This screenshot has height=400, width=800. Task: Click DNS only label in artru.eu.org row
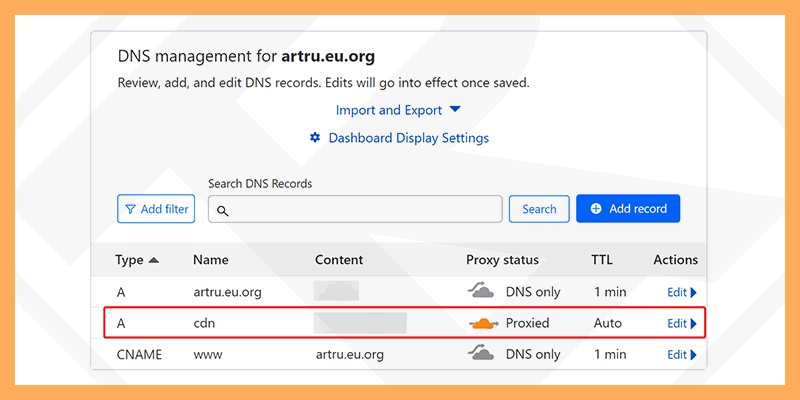pyautogui.click(x=533, y=292)
